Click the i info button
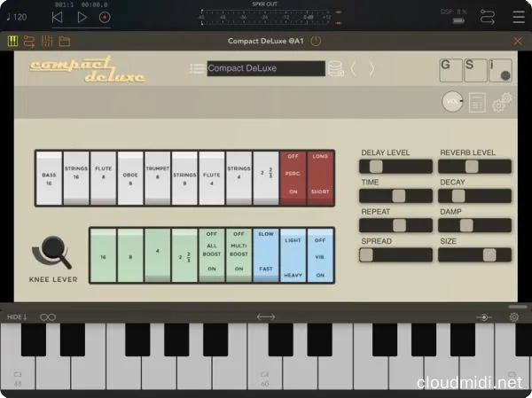 pos(500,70)
